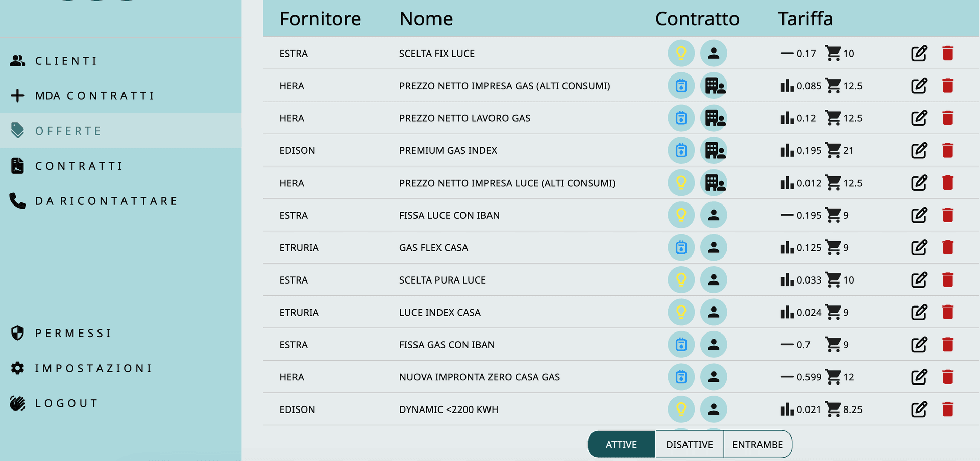Delete FISSA GAS CON IBAN offer
This screenshot has width=980, height=461.
948,345
